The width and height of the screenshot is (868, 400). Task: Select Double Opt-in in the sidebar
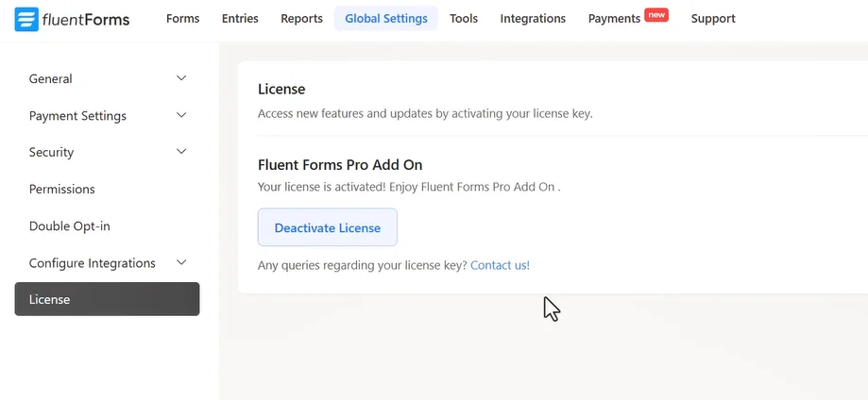[x=70, y=226]
